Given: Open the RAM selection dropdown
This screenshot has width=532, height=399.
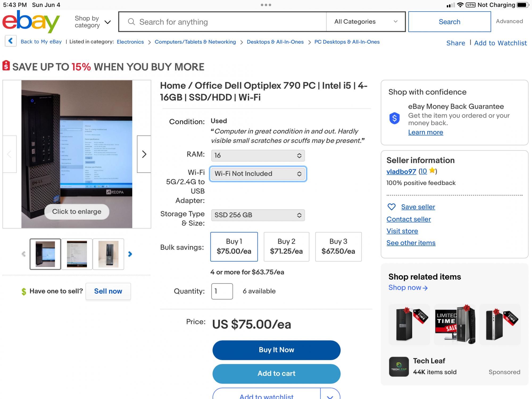Looking at the screenshot, I should (258, 156).
